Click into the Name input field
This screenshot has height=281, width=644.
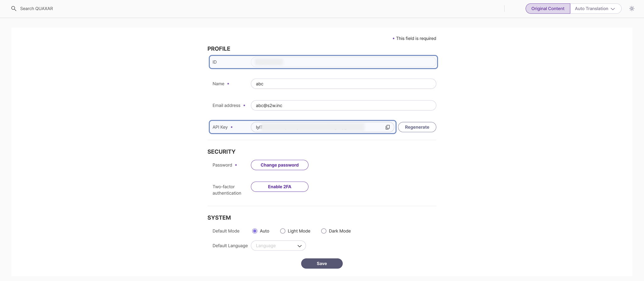coord(343,84)
